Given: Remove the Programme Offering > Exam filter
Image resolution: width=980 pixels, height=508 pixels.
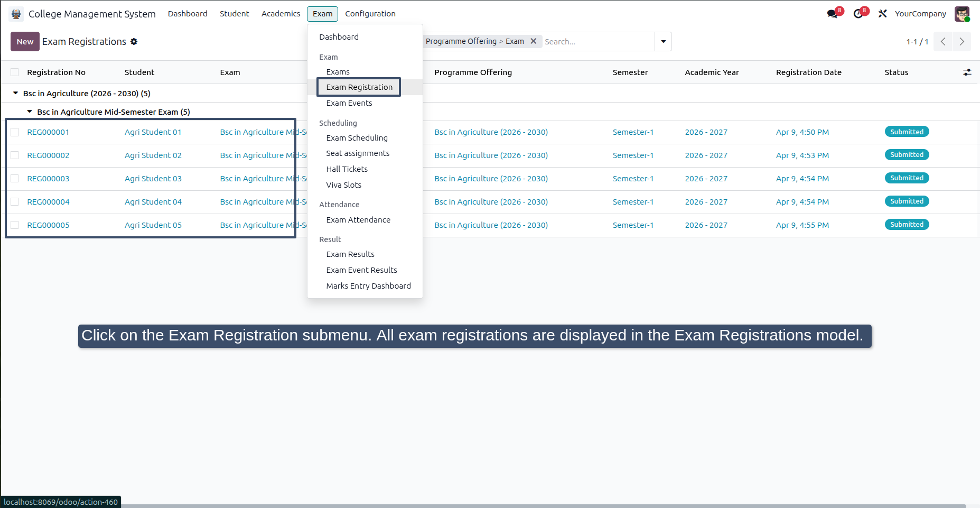Looking at the screenshot, I should (x=534, y=41).
